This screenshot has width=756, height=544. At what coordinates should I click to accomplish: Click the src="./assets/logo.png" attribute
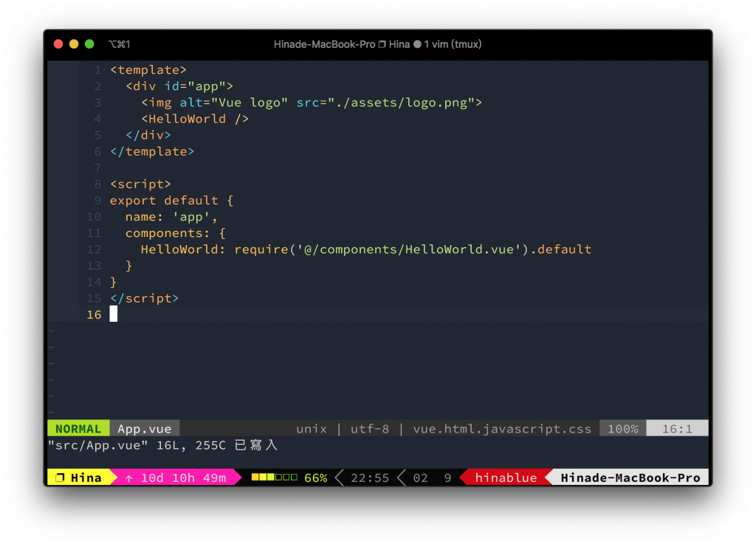385,103
